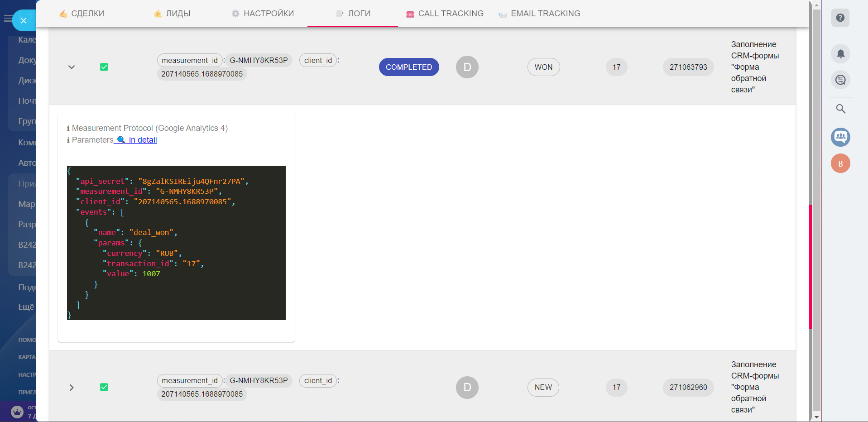Screen dimensions: 868x422
Task: Open the notifications bell icon
Action: [x=840, y=54]
